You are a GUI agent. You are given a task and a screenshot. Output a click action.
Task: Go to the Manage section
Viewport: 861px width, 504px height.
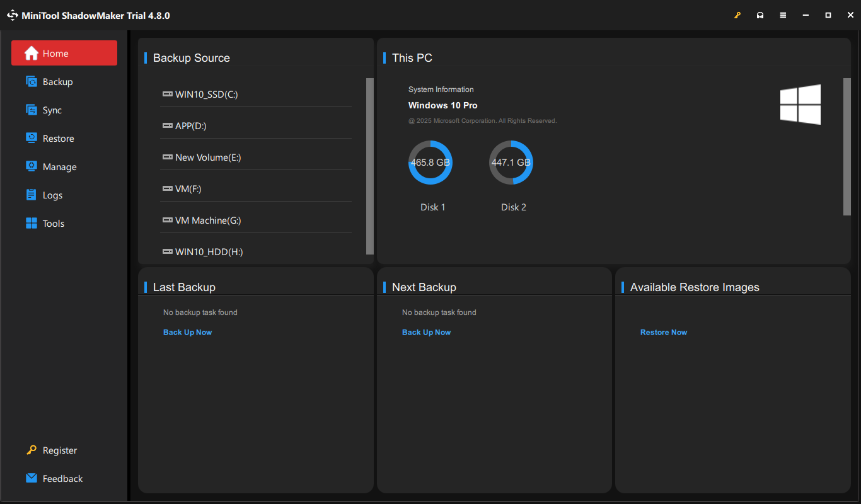[x=59, y=166]
